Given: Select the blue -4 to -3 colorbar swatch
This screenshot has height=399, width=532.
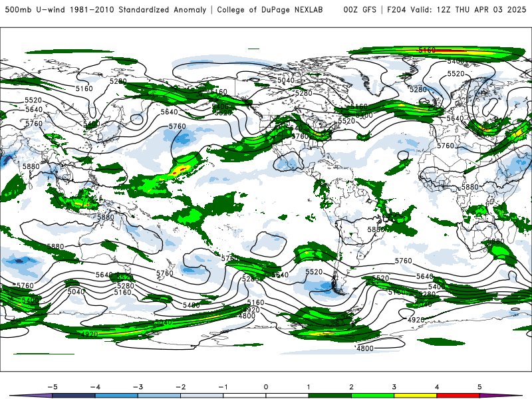Looking at the screenshot, I should click(116, 396).
